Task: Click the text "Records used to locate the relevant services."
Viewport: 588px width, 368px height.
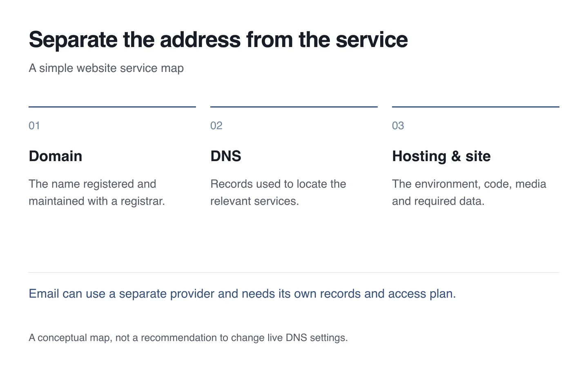Action: click(x=278, y=193)
